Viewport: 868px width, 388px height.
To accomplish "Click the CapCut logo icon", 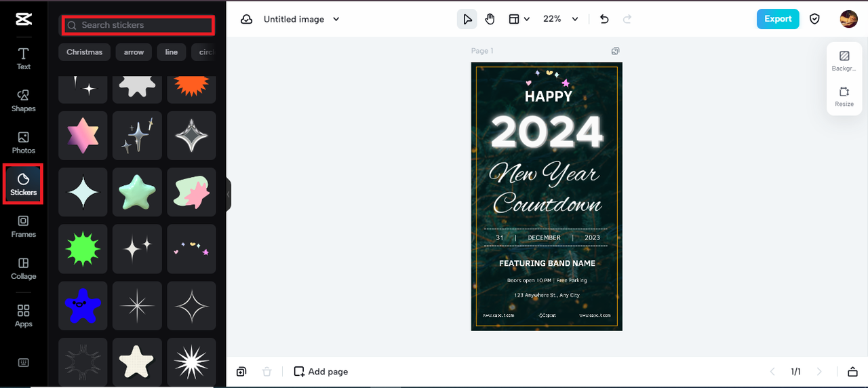I will pyautogui.click(x=24, y=19).
